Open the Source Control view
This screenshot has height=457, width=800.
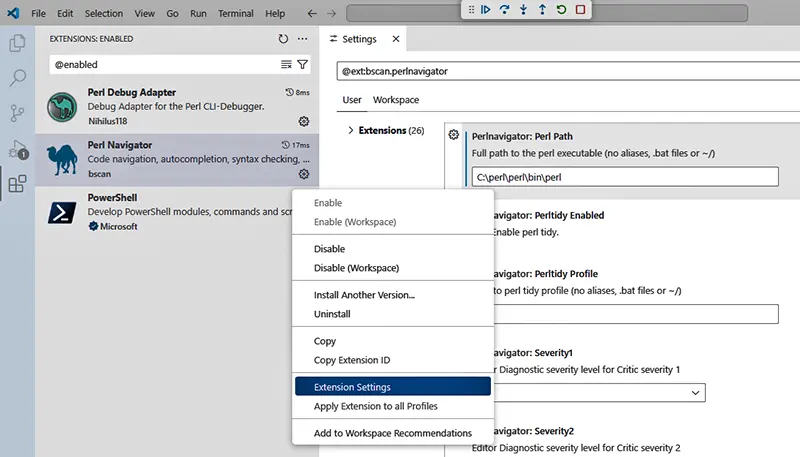click(x=17, y=113)
